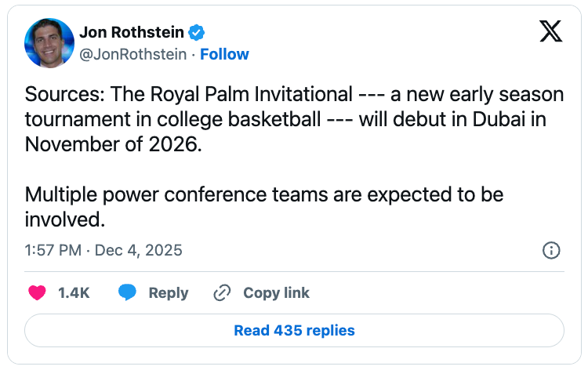Screen dimensions: 588x370
Task: Select the Copy link text
Action: click(276, 293)
